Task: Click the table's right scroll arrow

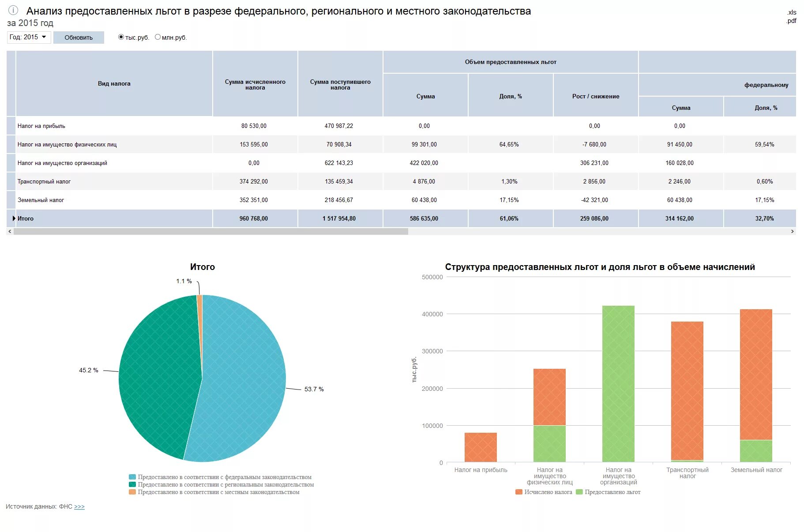Action: coord(793,231)
